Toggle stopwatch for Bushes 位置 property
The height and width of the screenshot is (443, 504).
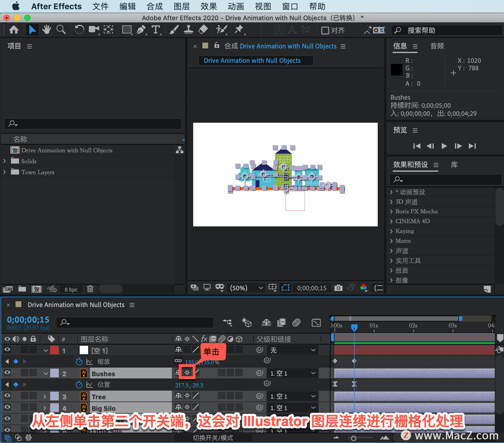tap(79, 385)
